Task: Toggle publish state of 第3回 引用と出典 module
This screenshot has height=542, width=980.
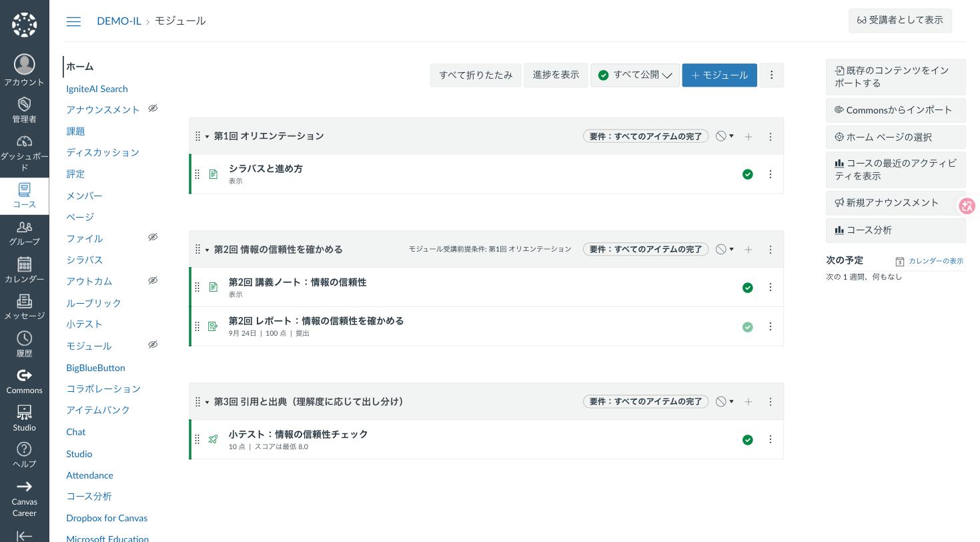Action: click(724, 402)
